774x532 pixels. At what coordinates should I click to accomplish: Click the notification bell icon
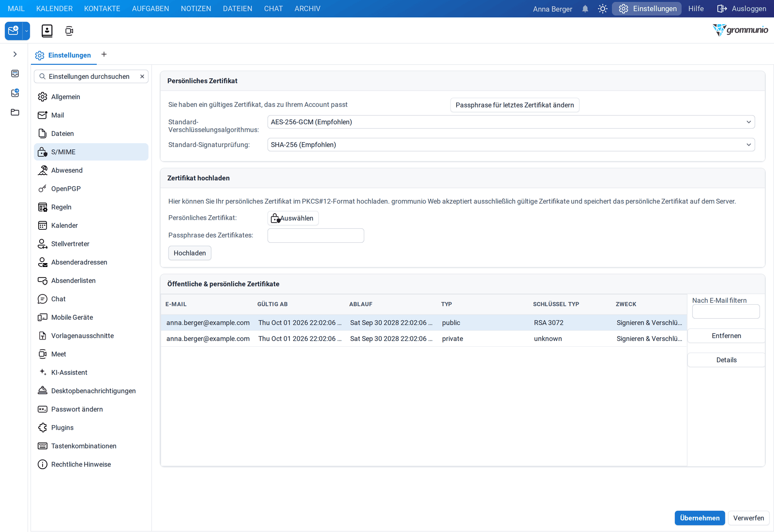coord(585,9)
